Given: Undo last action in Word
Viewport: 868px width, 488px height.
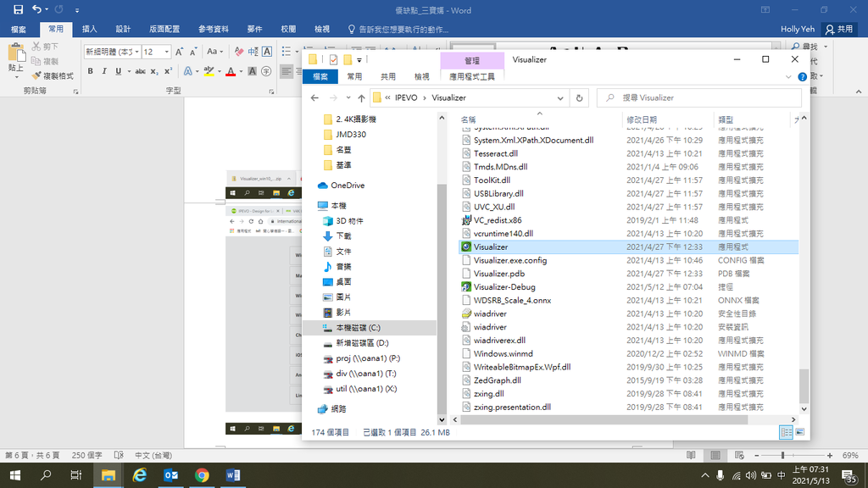Looking at the screenshot, I should [x=36, y=9].
